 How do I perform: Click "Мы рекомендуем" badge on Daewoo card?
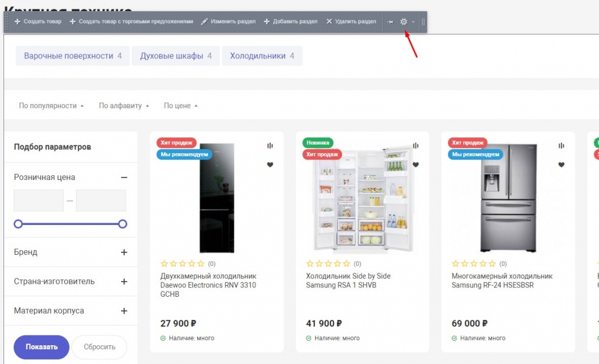(184, 154)
